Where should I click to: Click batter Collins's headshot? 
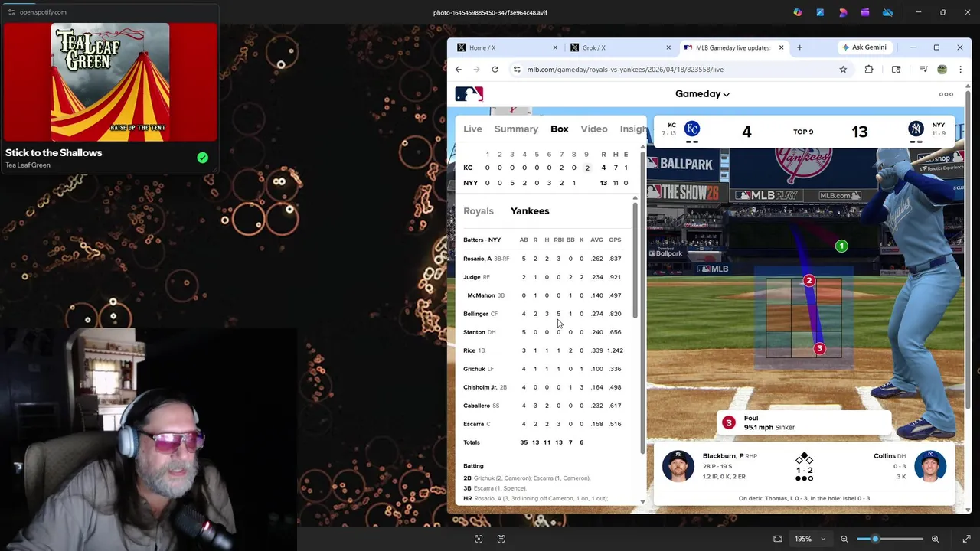(x=930, y=466)
